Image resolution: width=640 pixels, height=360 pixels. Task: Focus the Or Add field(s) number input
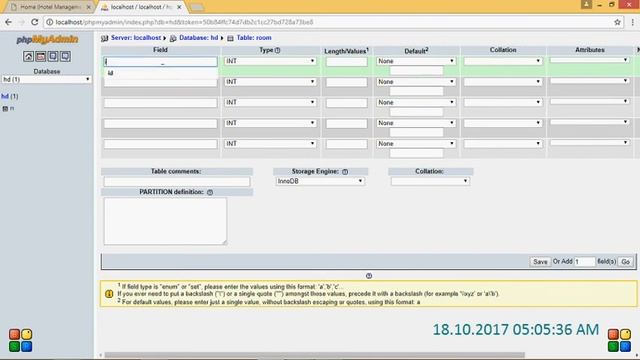point(584,262)
